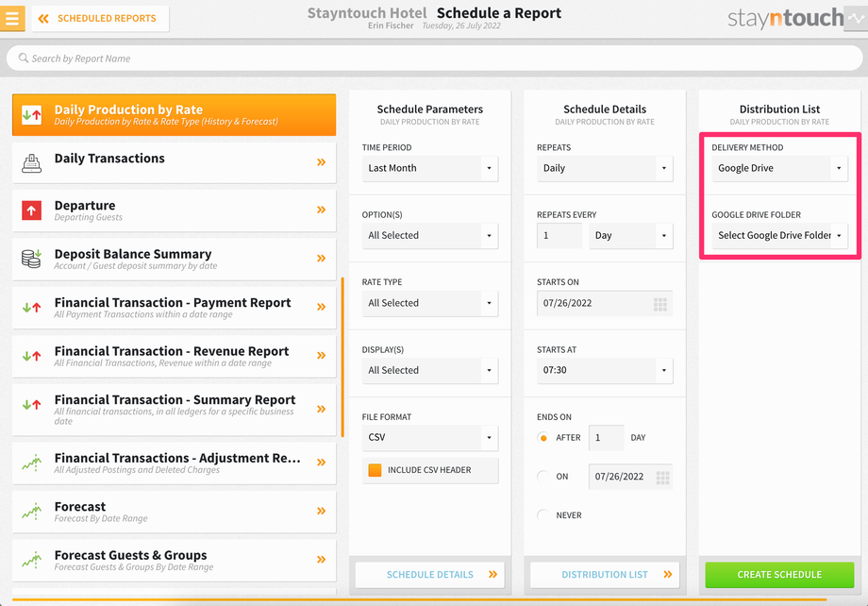Image resolution: width=868 pixels, height=606 pixels.
Task: Open the Delivery Method dropdown
Action: [779, 168]
